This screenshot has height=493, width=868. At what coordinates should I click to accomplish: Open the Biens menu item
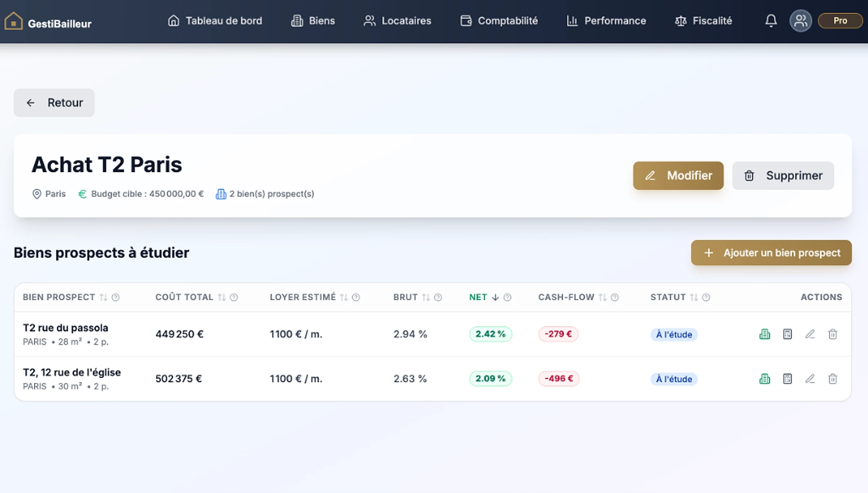point(313,21)
